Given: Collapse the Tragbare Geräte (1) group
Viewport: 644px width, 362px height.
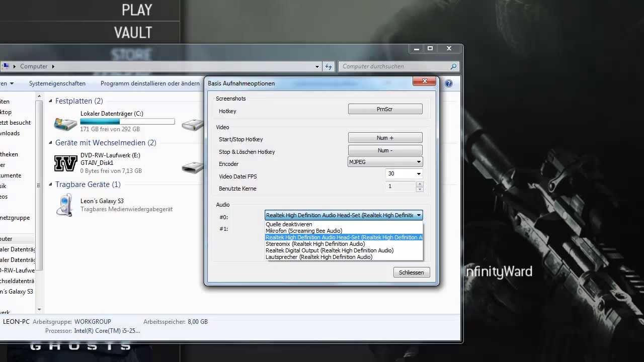Looking at the screenshot, I should (x=51, y=185).
